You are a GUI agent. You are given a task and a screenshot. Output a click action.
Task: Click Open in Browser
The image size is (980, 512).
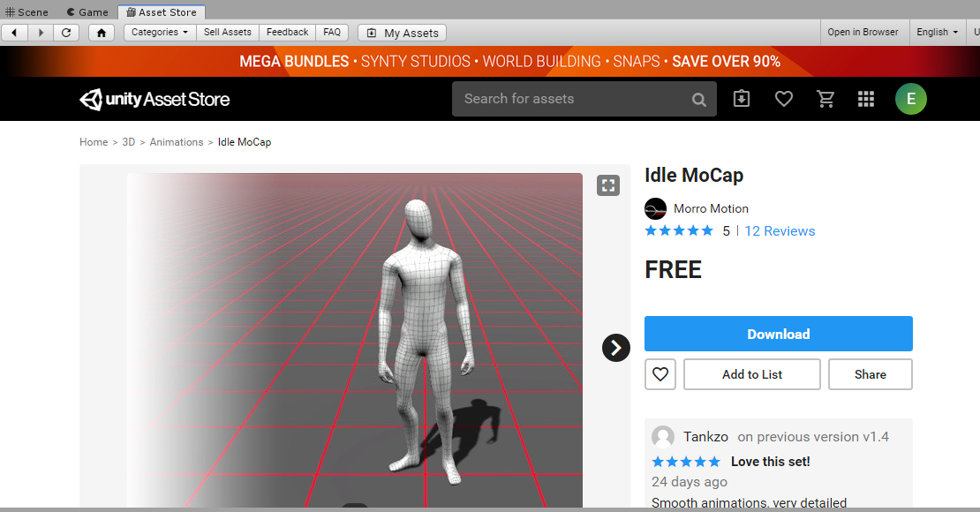coord(863,33)
